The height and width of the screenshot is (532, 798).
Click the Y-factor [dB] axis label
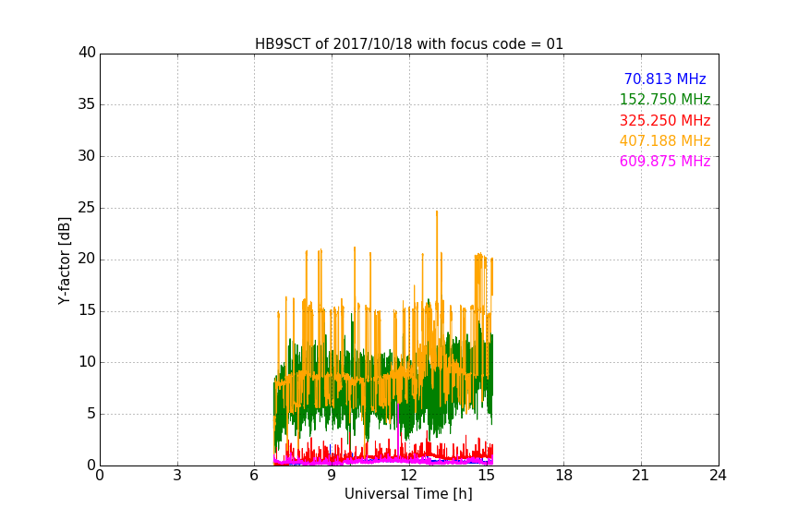tap(64, 260)
